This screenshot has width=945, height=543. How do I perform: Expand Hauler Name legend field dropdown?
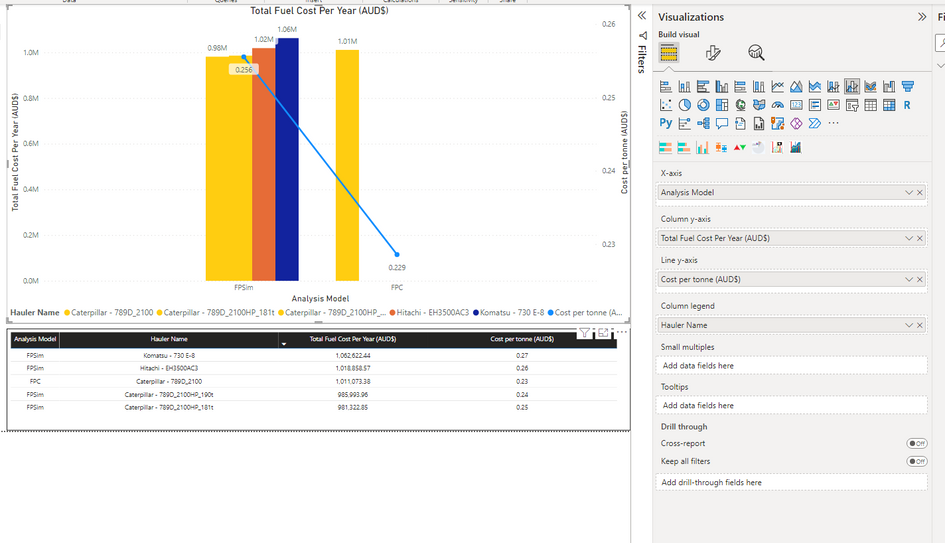coord(908,325)
